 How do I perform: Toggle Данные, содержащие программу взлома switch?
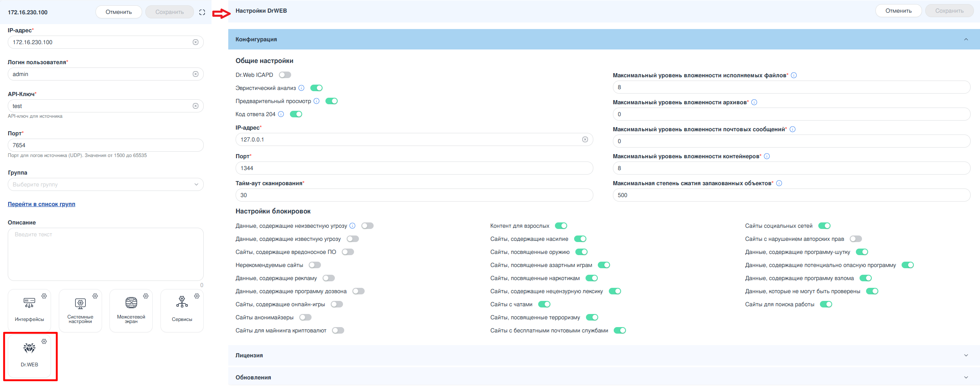point(866,278)
